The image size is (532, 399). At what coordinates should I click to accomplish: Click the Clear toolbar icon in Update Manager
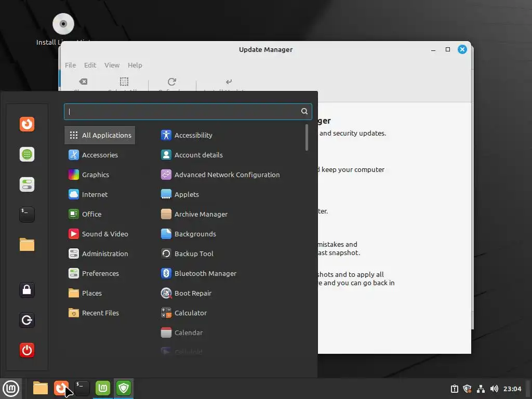click(x=83, y=82)
